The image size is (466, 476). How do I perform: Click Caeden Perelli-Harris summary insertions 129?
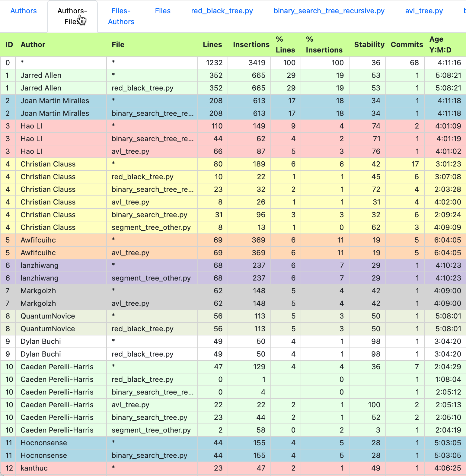pos(259,367)
